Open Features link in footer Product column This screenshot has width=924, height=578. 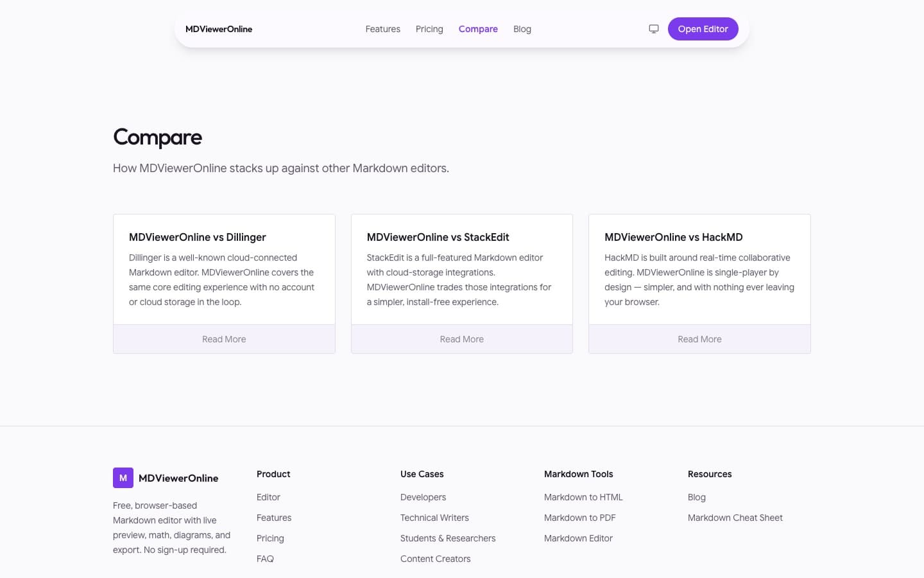point(274,518)
